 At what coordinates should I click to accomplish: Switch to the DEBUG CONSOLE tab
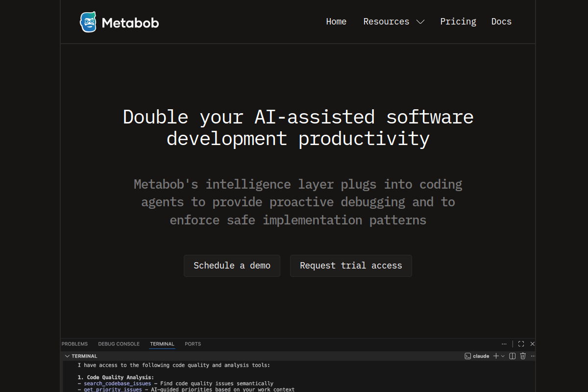119,344
